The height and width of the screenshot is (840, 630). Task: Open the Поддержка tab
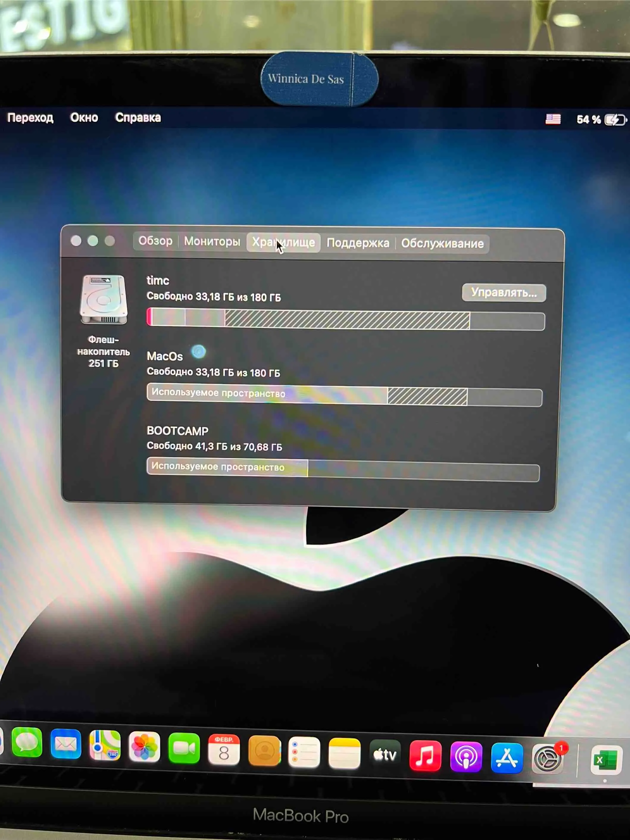pos(358,243)
